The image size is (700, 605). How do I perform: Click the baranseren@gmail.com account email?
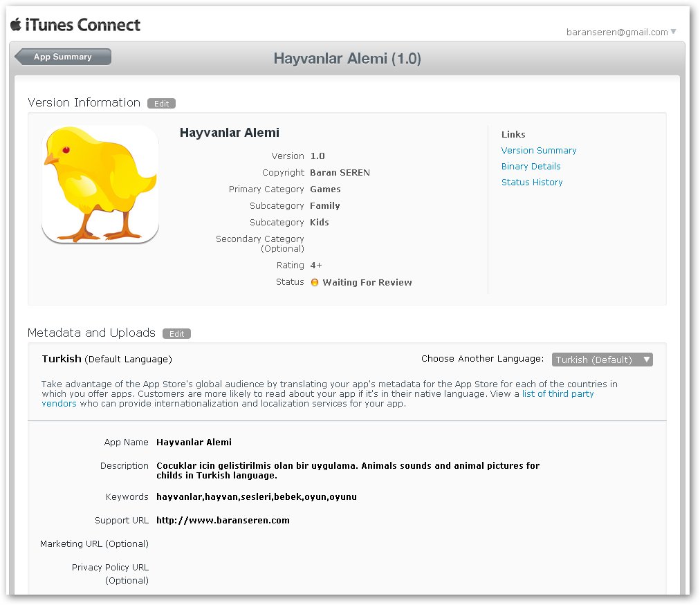616,32
